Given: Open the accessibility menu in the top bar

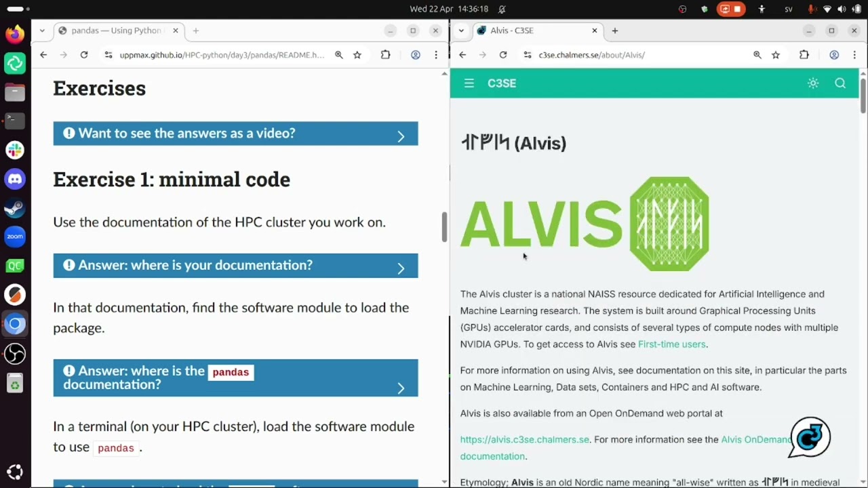Looking at the screenshot, I should click(762, 9).
